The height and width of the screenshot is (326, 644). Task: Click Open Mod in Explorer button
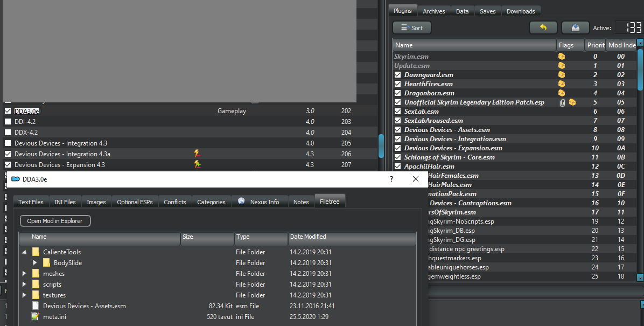pyautogui.click(x=55, y=221)
